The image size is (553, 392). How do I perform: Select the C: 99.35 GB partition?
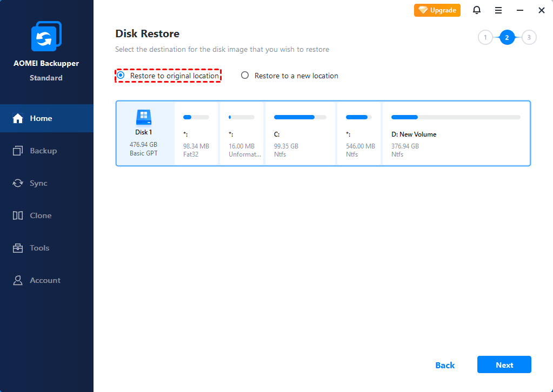300,133
